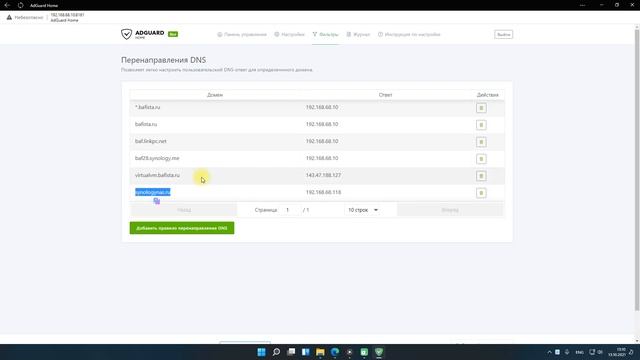Open taskbar Search magnifier
640x360 pixels.
276,352
